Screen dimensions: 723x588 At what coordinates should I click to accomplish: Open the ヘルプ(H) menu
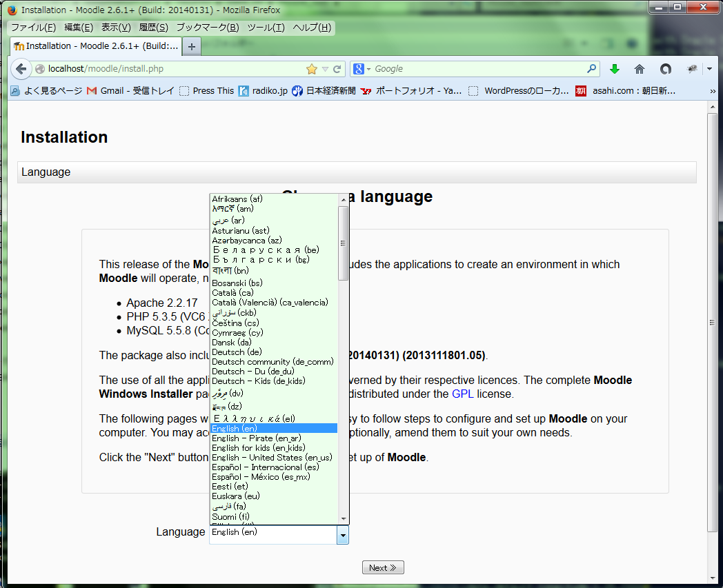312,28
